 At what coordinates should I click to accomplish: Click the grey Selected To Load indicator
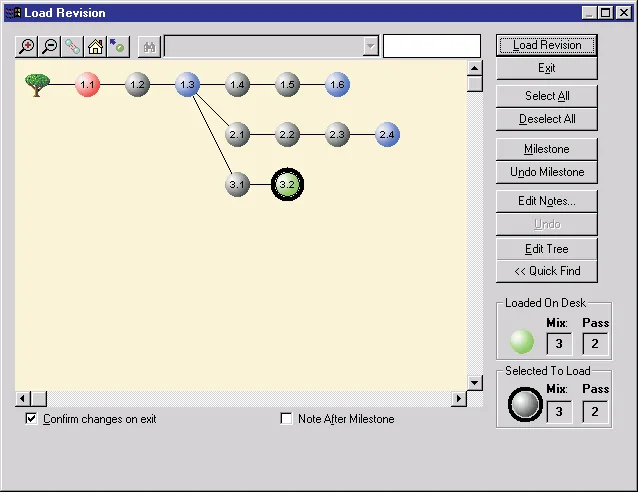pos(525,404)
